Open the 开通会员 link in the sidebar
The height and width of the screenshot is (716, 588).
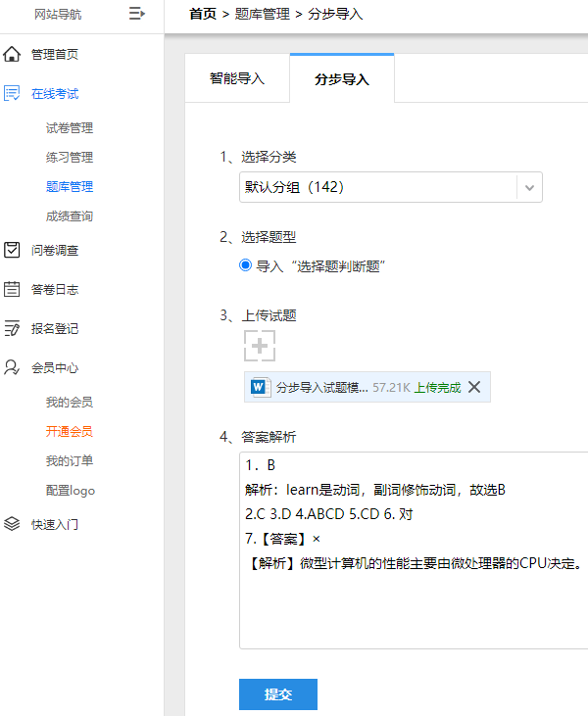coord(70,431)
